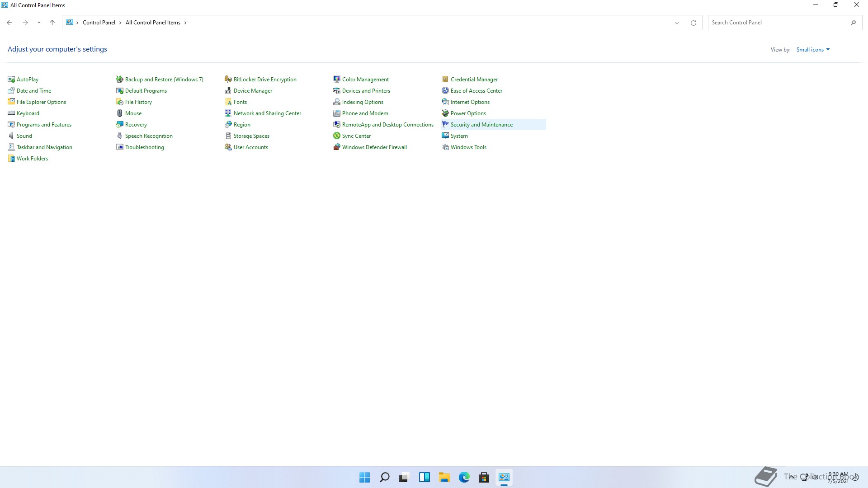Open Devices and Printers link
The image size is (868, 488).
click(366, 91)
